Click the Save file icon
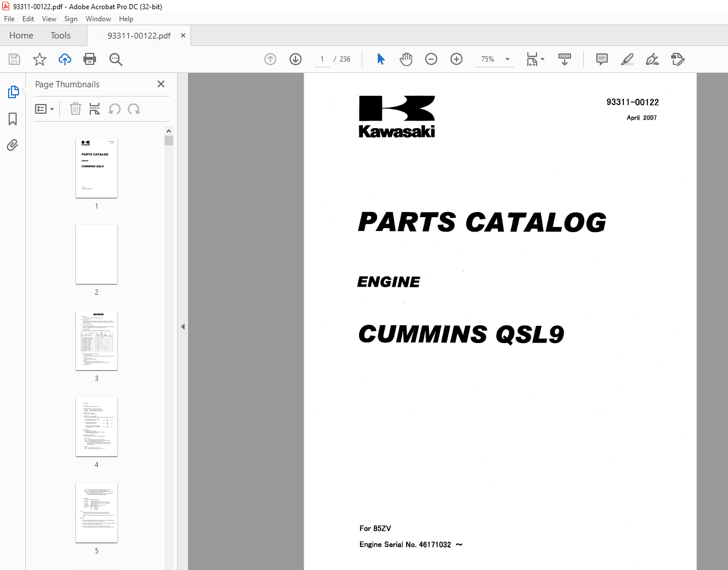The width and height of the screenshot is (728, 570). click(x=14, y=59)
